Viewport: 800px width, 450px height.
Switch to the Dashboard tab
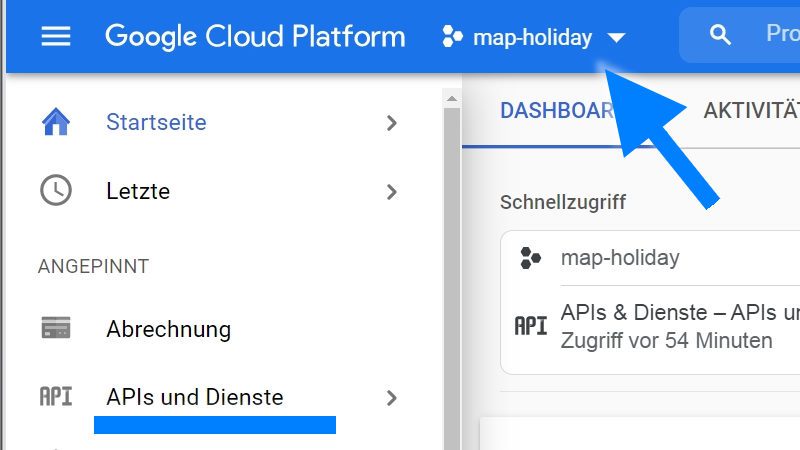coord(556,110)
